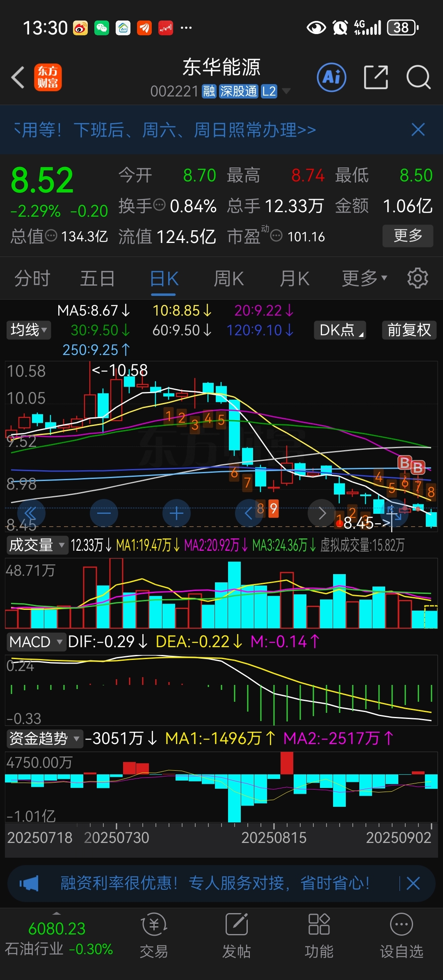This screenshot has height=980, width=443.
Task: Expand stock title dropdown arrow
Action: point(286,91)
